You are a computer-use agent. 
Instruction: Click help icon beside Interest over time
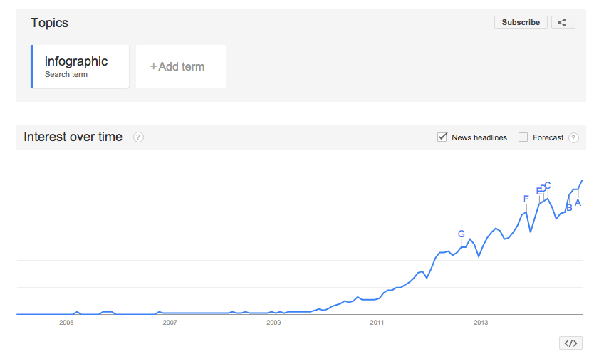138,137
